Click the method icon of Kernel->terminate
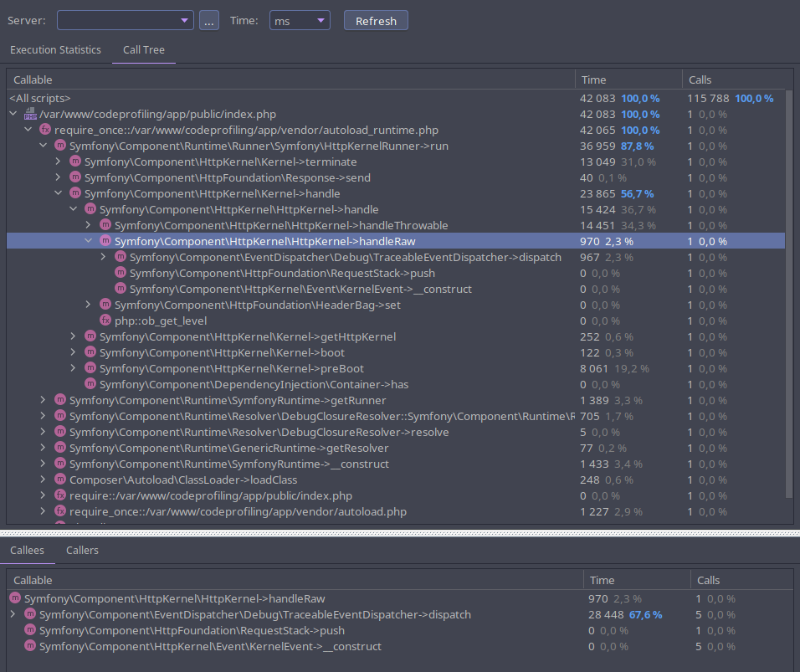The image size is (800, 672). tap(75, 162)
